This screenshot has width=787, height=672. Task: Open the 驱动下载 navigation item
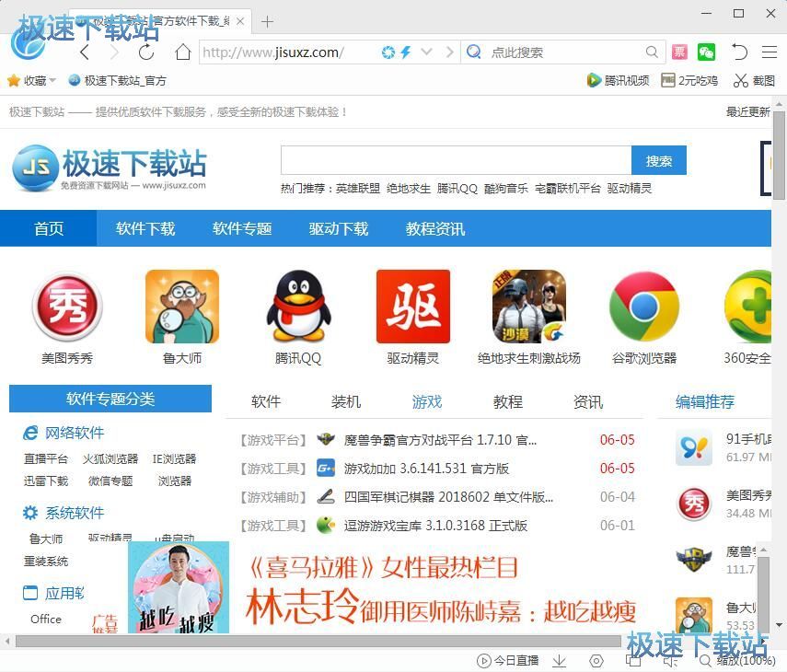339,228
